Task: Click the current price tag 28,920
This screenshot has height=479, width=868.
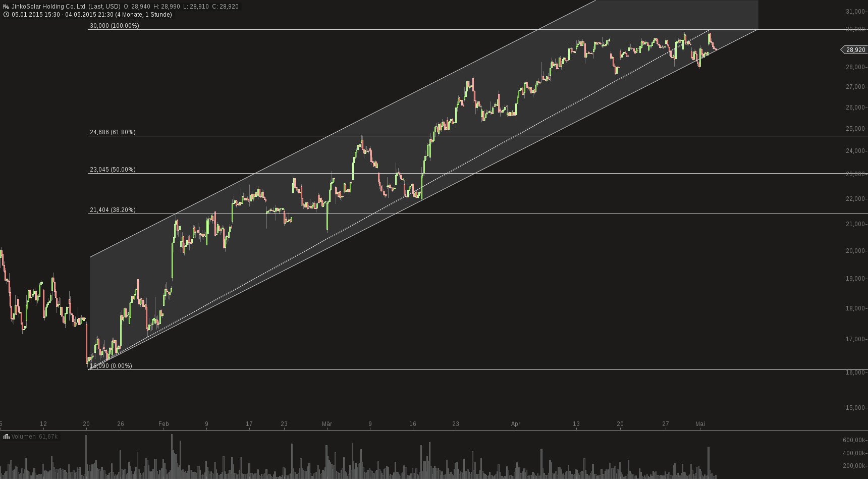Action: tap(852, 50)
